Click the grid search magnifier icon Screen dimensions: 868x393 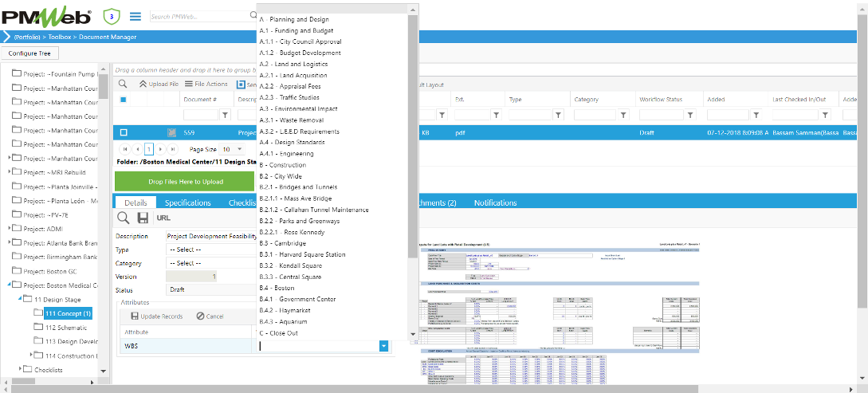pos(122,84)
